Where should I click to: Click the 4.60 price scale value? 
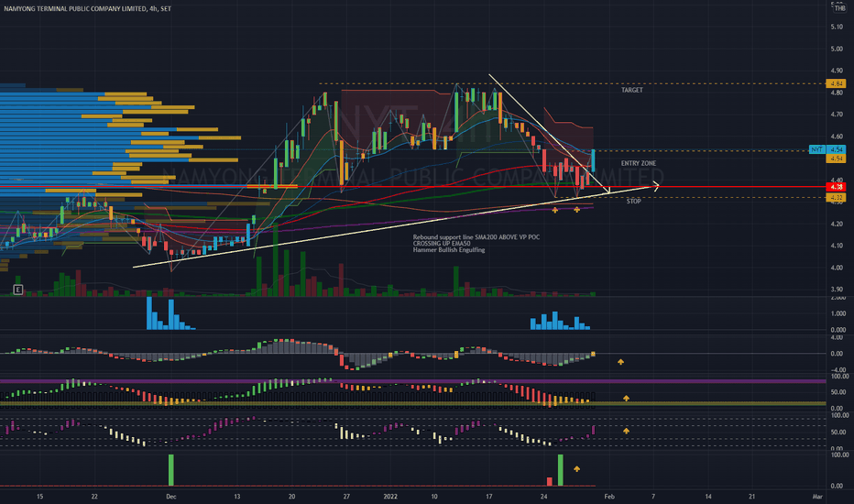tap(837, 137)
